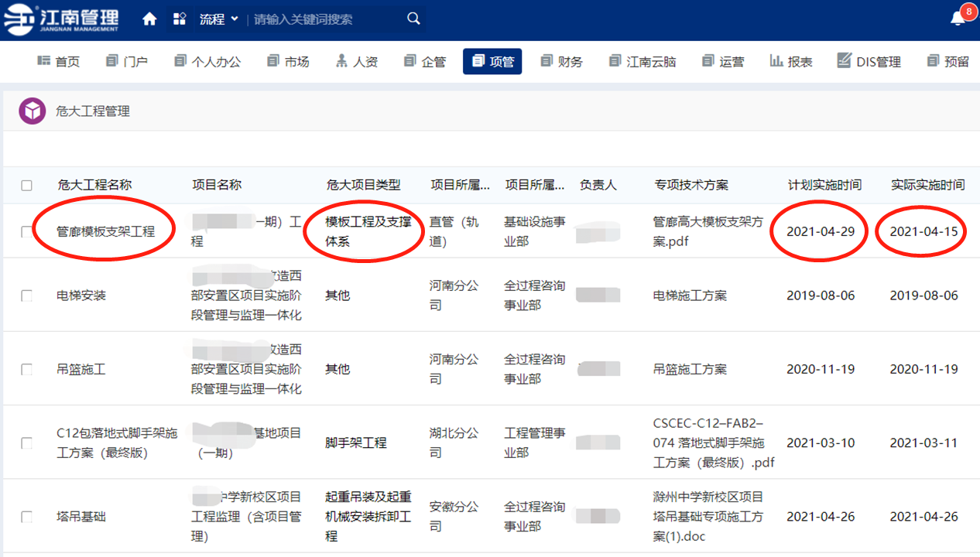Open the 管廊高大模板支架方案.pdf file link
The height and width of the screenshot is (557, 980).
(708, 231)
